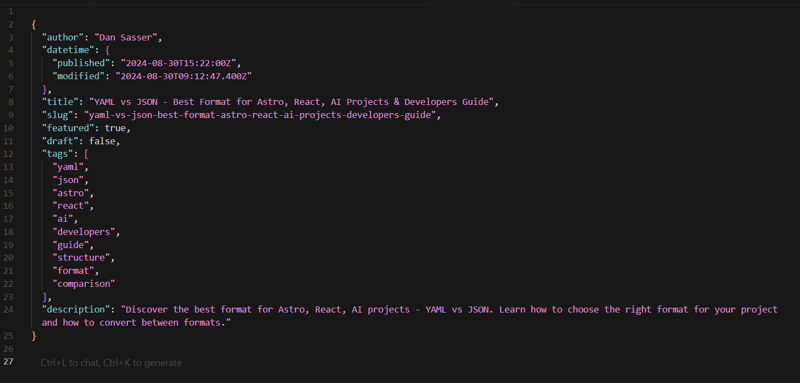Click the "draft" key
800x383 pixels.
click(x=61, y=141)
